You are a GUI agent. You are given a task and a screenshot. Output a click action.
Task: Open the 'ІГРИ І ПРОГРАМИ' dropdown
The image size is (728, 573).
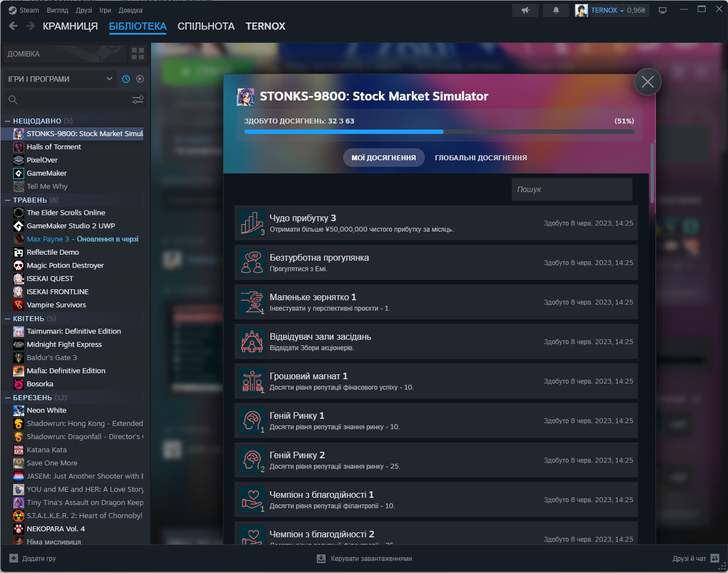[x=60, y=79]
